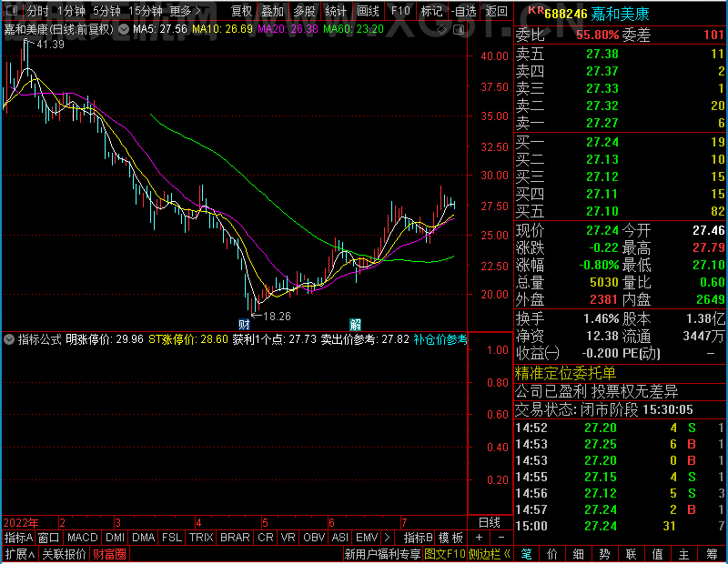Remove stock via the -自选 button

pos(463,11)
